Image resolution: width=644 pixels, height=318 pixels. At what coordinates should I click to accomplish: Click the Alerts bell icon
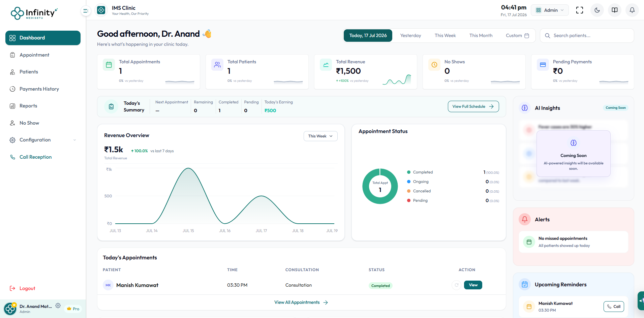click(x=525, y=219)
